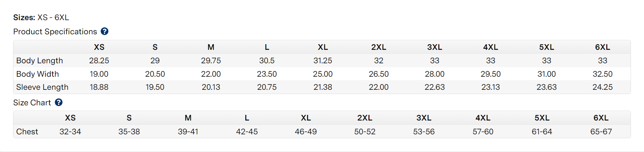Click the Size Chart heading text
Image resolution: width=644 pixels, height=152 pixels.
coord(32,103)
